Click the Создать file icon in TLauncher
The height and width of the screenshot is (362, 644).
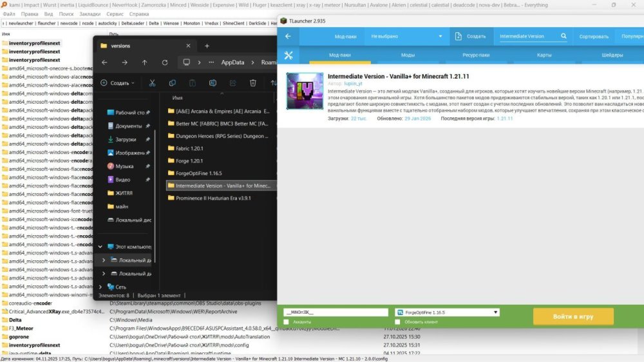coord(459,36)
